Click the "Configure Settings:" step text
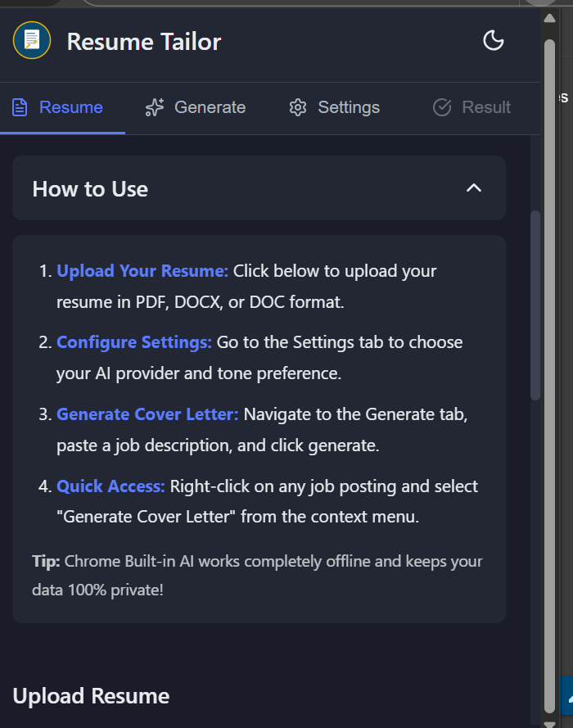 134,342
